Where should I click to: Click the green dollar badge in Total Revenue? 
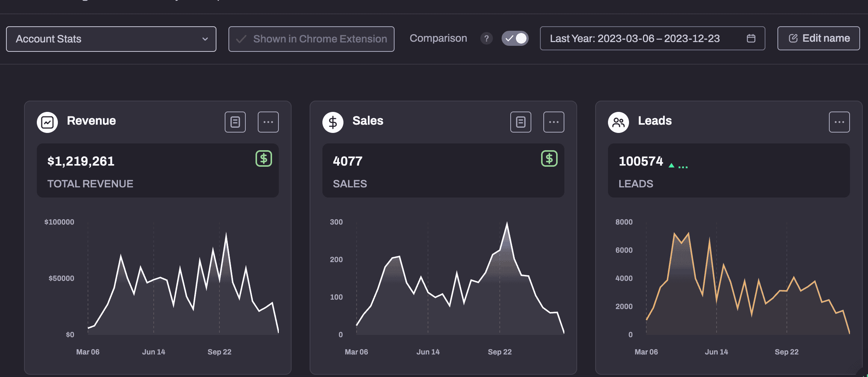click(264, 159)
